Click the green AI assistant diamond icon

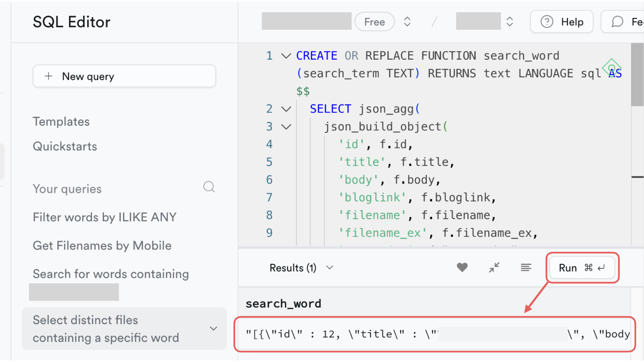[611, 67]
